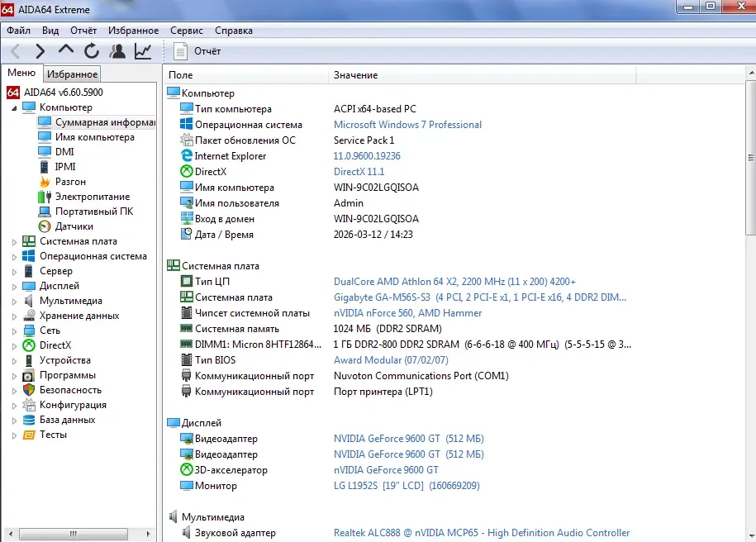The image size is (756, 542).
Task: Click the Up level arrow icon
Action: point(66,51)
